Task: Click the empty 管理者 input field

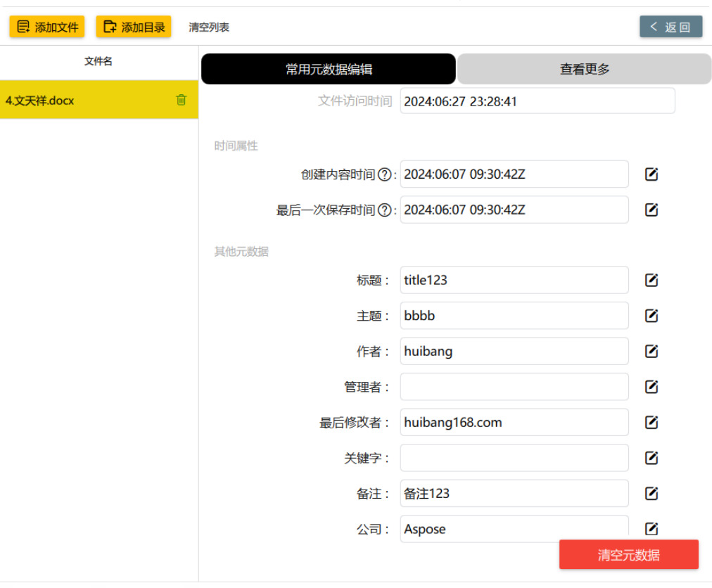Action: 514,386
